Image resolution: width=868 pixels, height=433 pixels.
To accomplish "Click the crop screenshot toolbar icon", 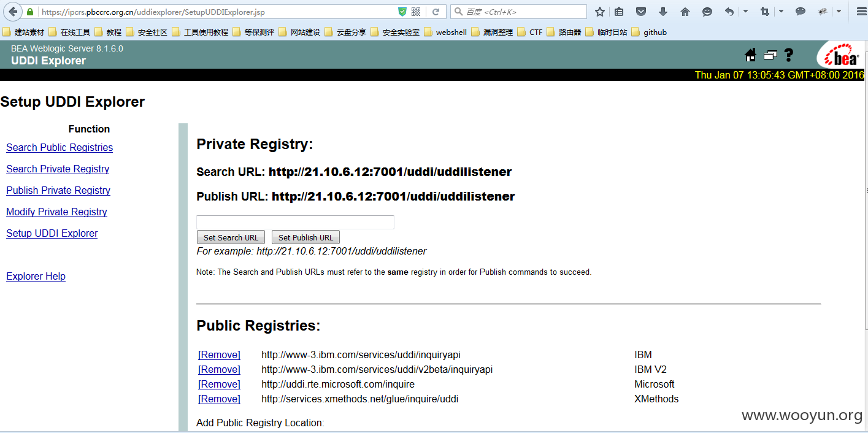I will [x=764, y=12].
